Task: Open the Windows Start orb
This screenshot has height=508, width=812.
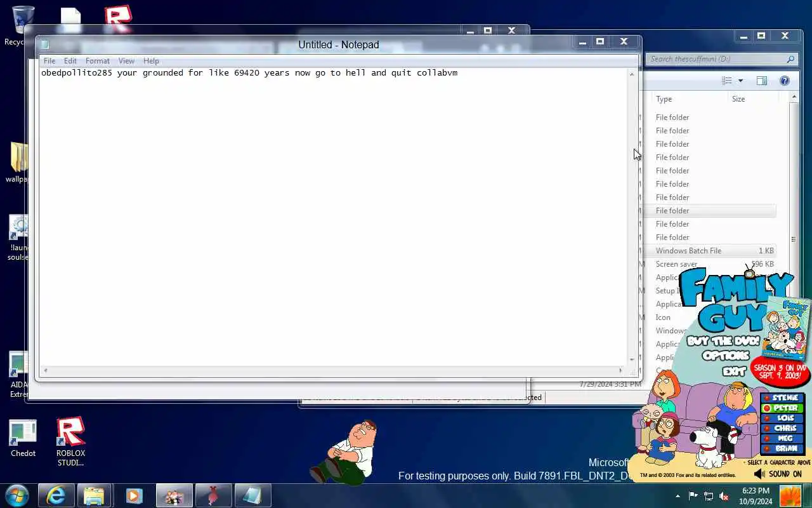Action: coord(17,495)
